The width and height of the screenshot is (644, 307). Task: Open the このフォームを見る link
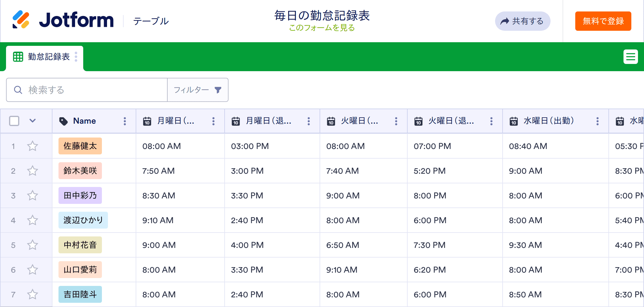point(321,28)
